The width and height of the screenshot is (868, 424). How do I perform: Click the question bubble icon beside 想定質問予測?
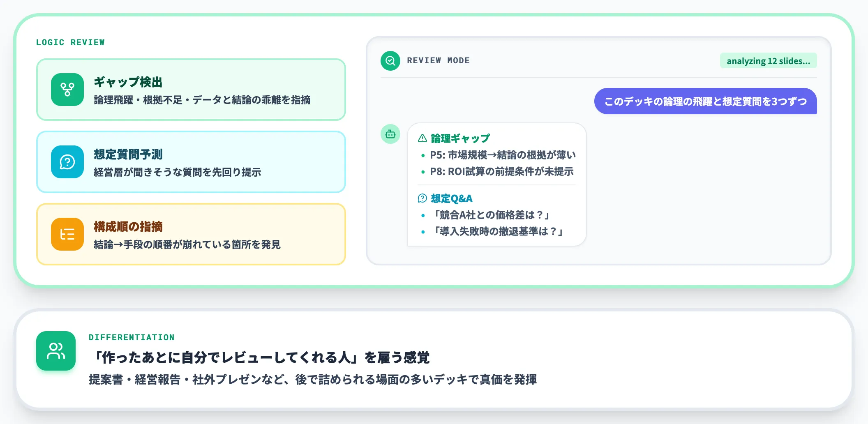coord(67,162)
